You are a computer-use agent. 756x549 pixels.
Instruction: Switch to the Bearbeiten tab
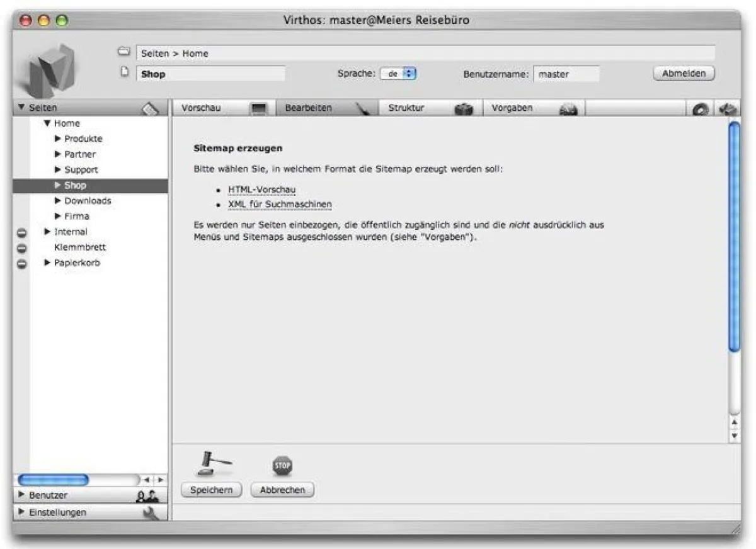(x=309, y=108)
